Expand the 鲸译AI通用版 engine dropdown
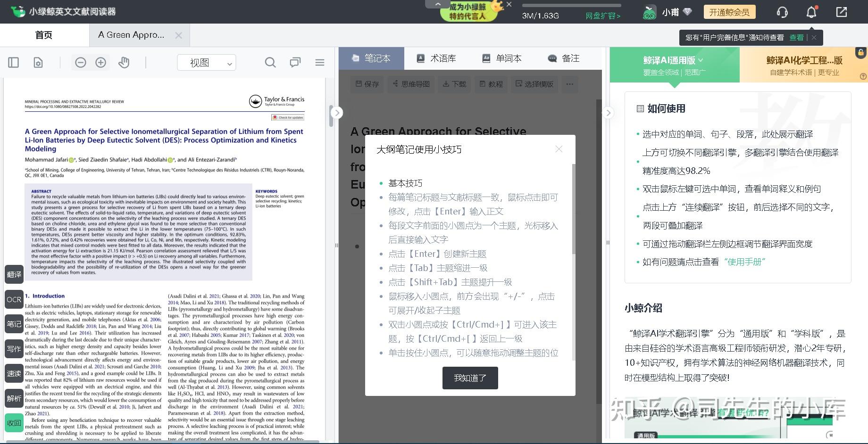This screenshot has width=868, height=444. (x=701, y=60)
